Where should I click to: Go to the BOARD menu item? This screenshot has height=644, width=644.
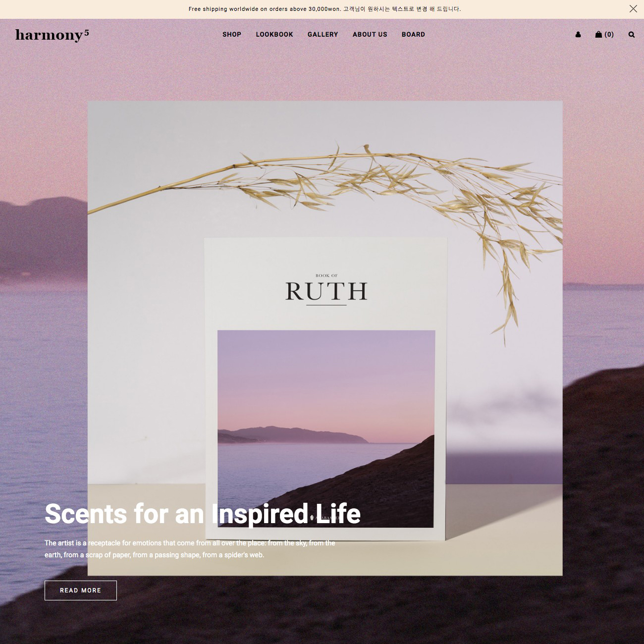click(414, 35)
